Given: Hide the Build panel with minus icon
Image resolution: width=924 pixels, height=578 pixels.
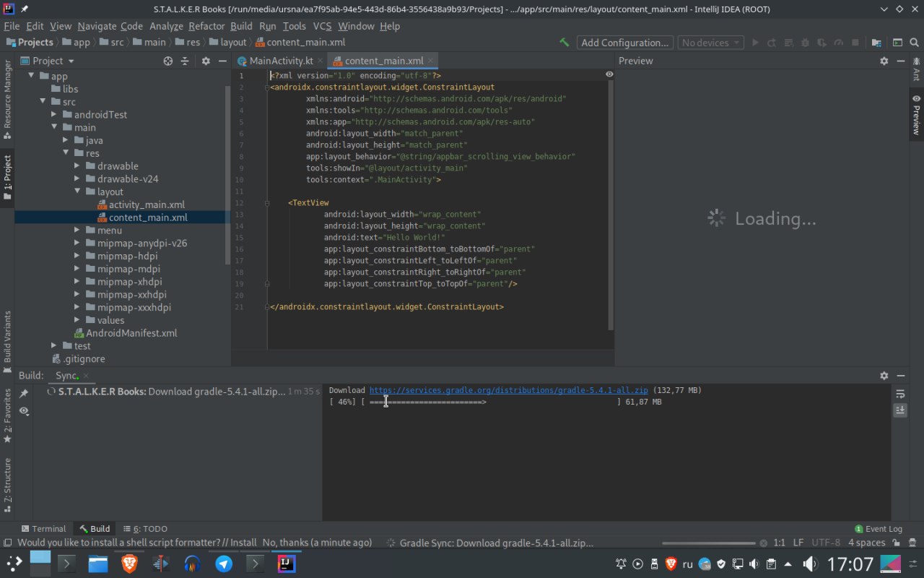Looking at the screenshot, I should point(901,376).
